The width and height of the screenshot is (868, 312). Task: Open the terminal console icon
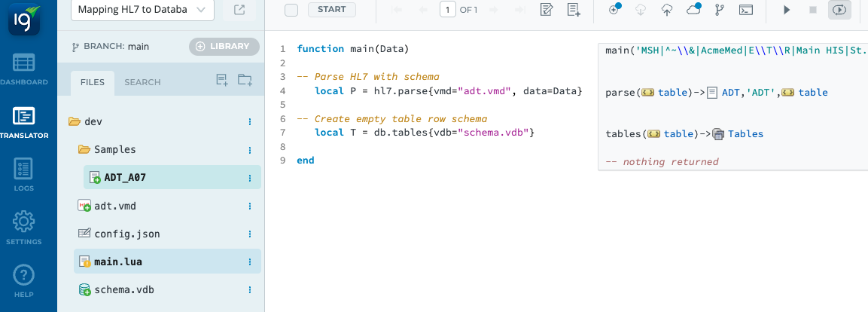(745, 10)
